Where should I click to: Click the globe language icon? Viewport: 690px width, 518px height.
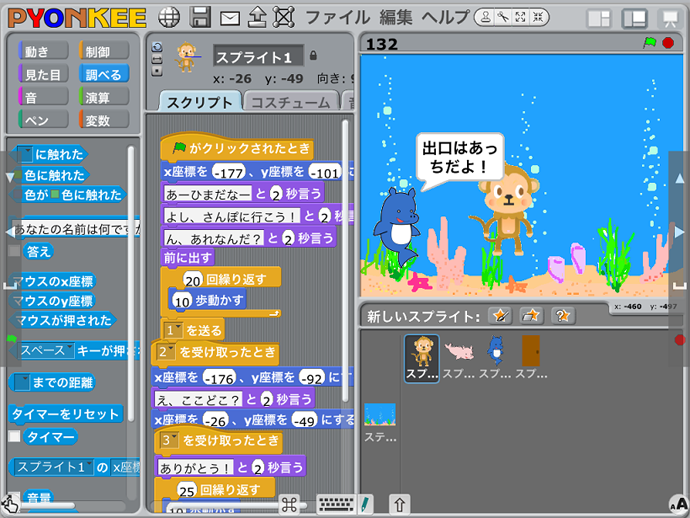169,18
